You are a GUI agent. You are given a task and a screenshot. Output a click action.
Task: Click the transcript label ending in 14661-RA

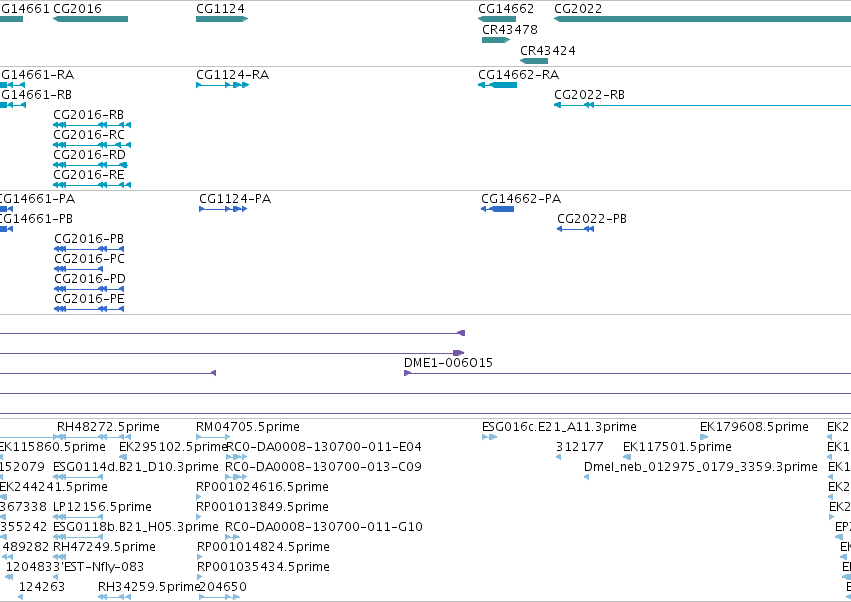[x=37, y=74]
